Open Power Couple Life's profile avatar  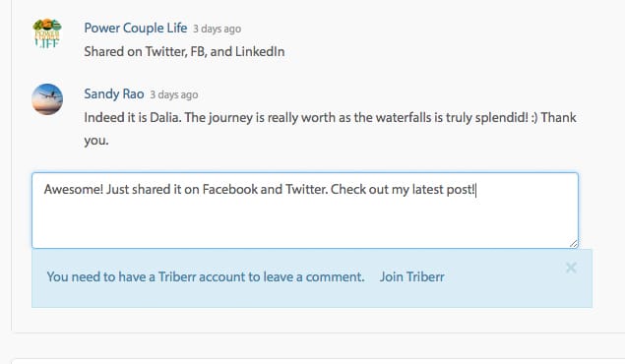(x=47, y=33)
